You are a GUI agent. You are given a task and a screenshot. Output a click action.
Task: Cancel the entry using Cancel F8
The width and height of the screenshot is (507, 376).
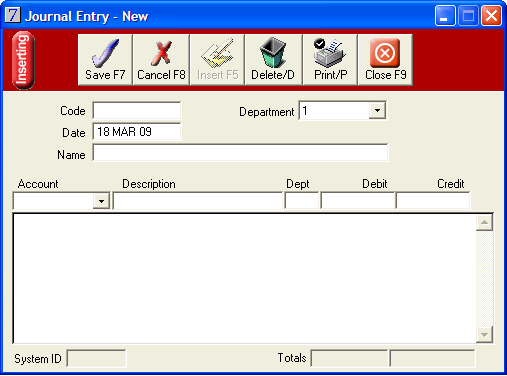click(x=161, y=60)
